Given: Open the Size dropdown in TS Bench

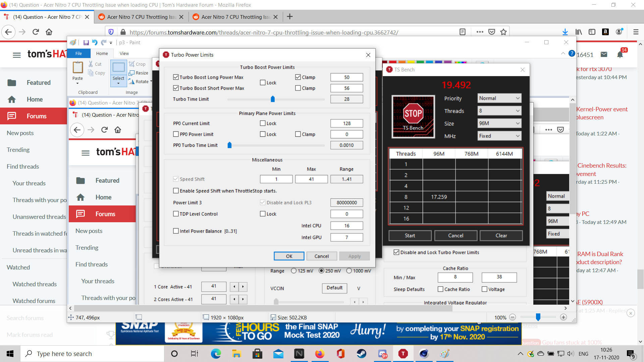Looking at the screenshot, I should (x=499, y=123).
